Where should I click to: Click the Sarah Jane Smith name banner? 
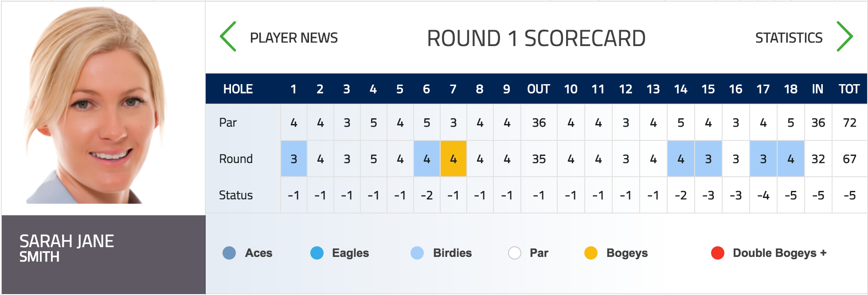104,254
